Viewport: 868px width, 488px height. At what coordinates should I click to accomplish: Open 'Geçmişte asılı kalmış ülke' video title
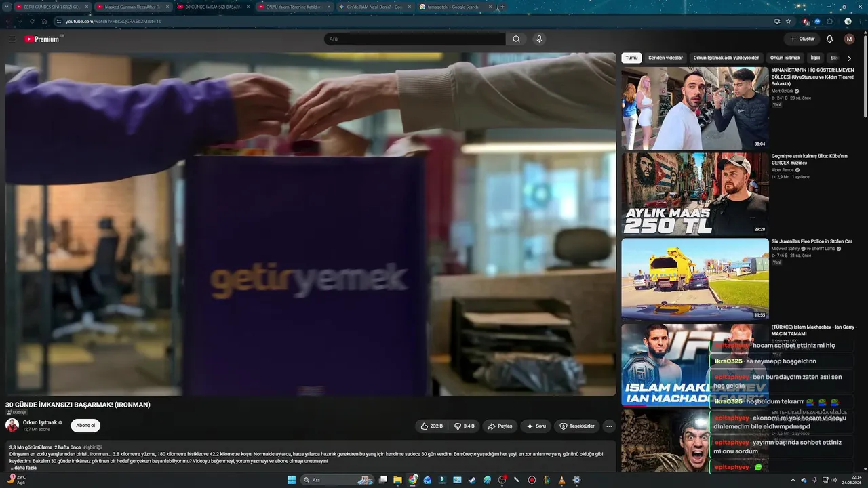[810, 159]
